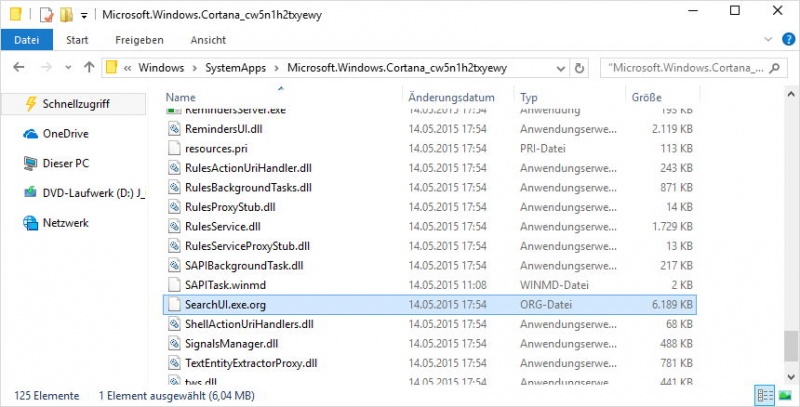The width and height of the screenshot is (800, 407).
Task: Click the New folder icon in title bar
Action: click(x=66, y=14)
